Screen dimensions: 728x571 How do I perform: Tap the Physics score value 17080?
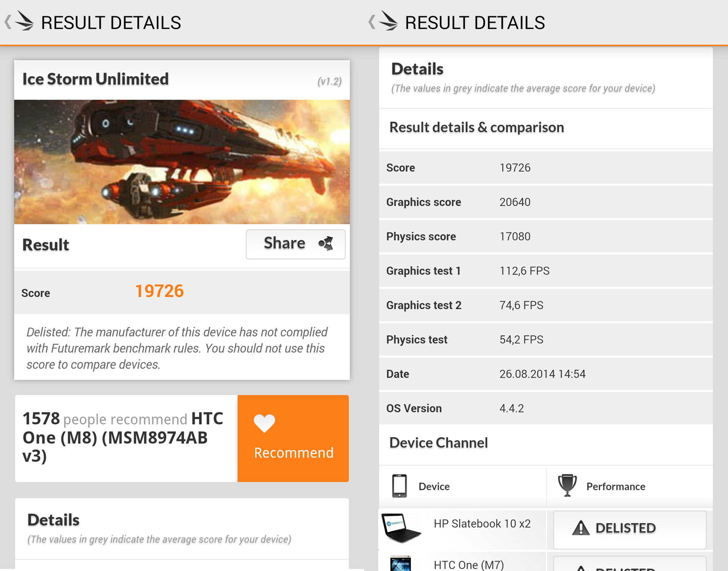(x=515, y=237)
